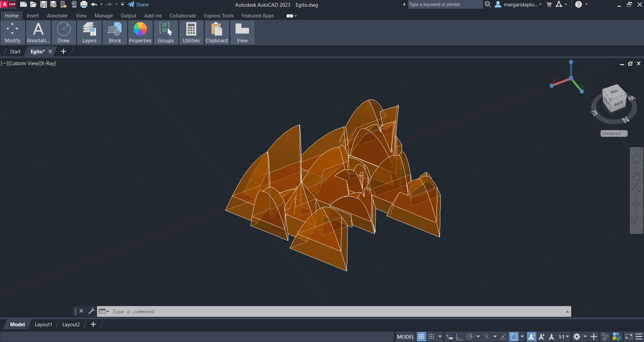Toggle drawing grid display in status bar

[421, 337]
